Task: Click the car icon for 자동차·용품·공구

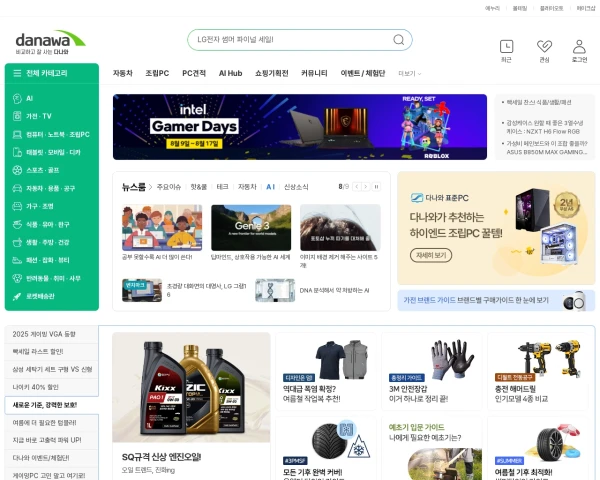Action: click(17, 188)
